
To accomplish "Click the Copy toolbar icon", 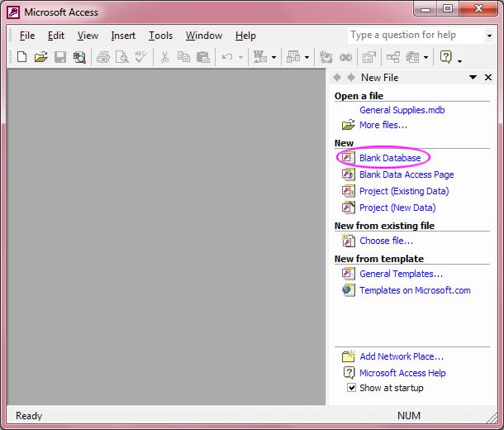I will click(183, 57).
